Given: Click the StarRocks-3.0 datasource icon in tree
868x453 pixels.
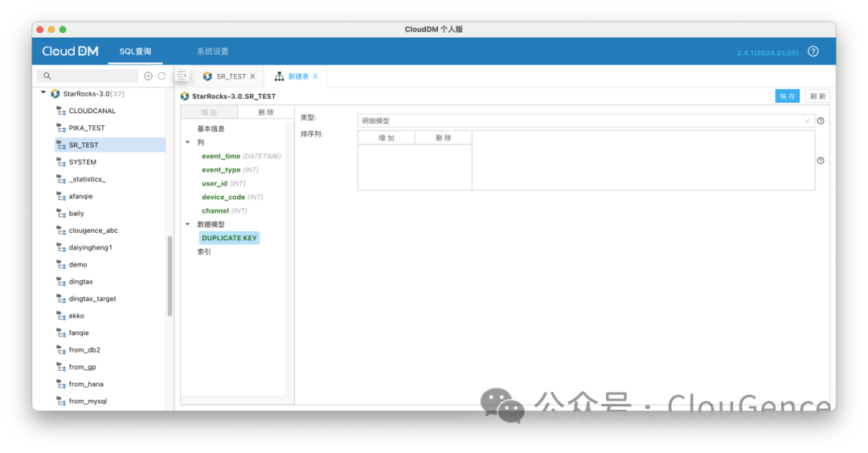Looking at the screenshot, I should pyautogui.click(x=55, y=93).
